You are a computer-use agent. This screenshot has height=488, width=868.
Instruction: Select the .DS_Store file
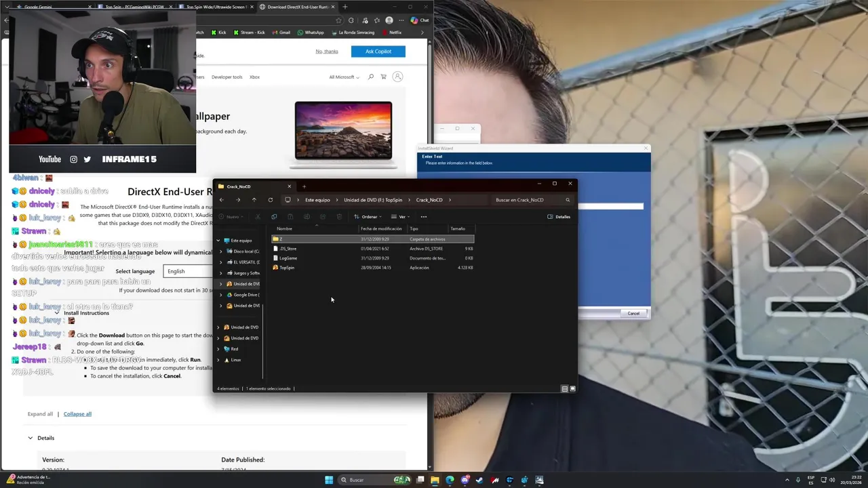372,249
